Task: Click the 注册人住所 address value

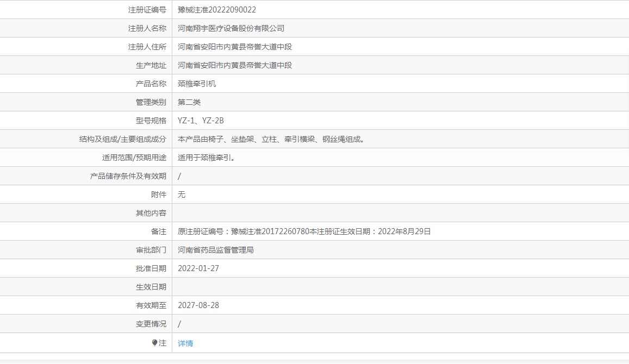Action: pos(235,47)
